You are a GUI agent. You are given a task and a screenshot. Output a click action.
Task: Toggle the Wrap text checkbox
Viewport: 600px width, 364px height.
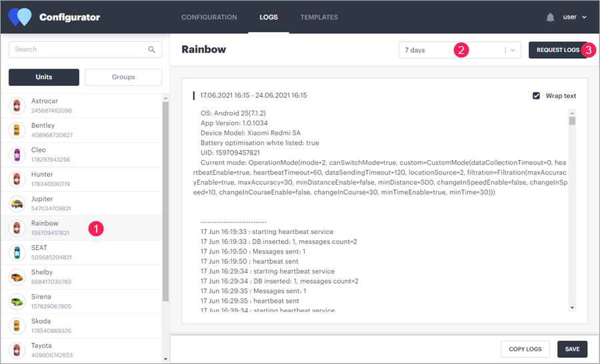coord(536,96)
